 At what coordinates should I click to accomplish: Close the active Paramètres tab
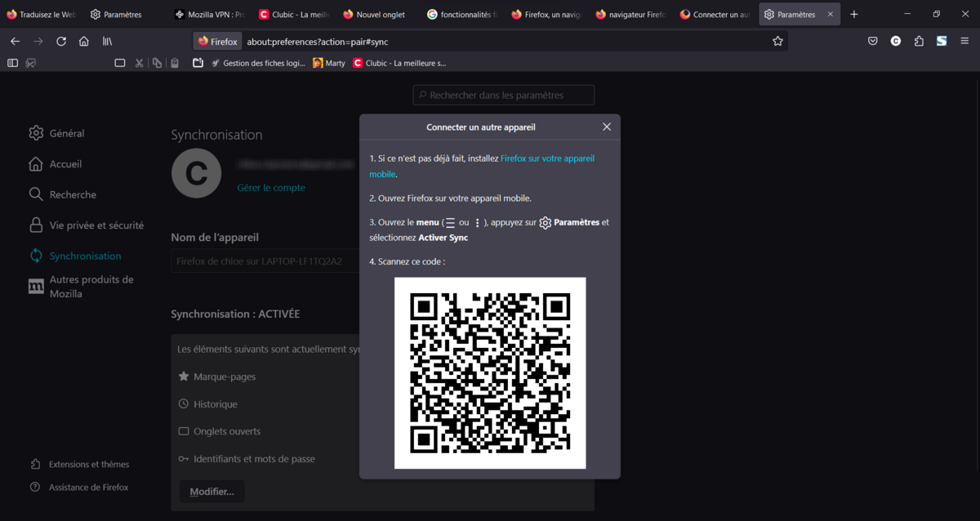(831, 15)
